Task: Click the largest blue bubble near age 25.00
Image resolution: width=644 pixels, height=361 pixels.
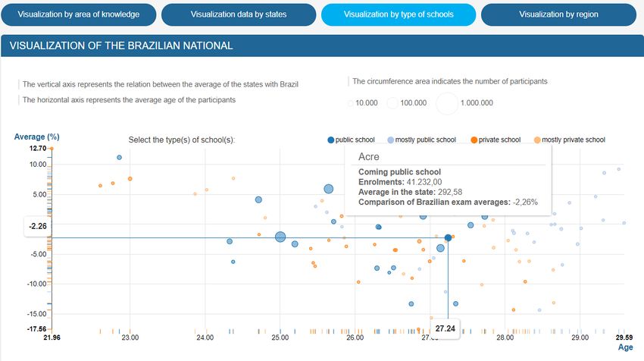Action: pyautogui.click(x=280, y=237)
